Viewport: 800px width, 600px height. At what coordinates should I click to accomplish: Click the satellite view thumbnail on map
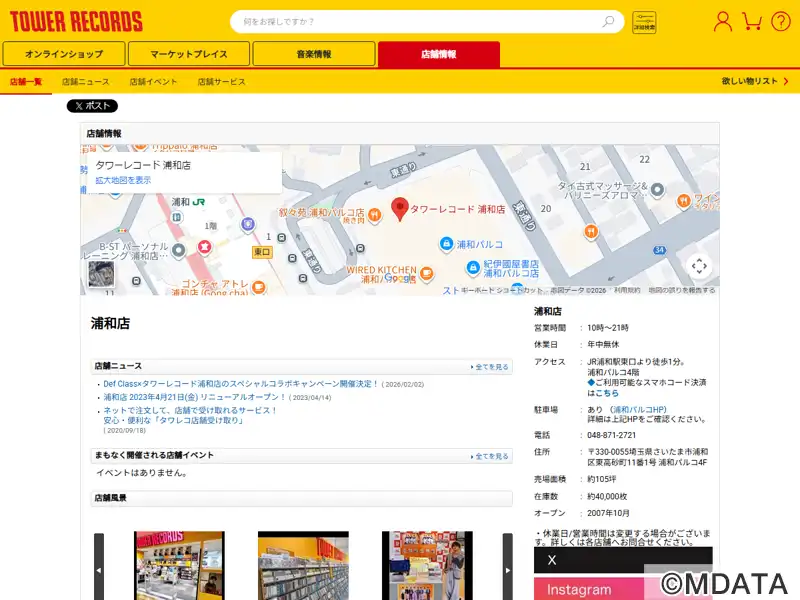tap(101, 274)
